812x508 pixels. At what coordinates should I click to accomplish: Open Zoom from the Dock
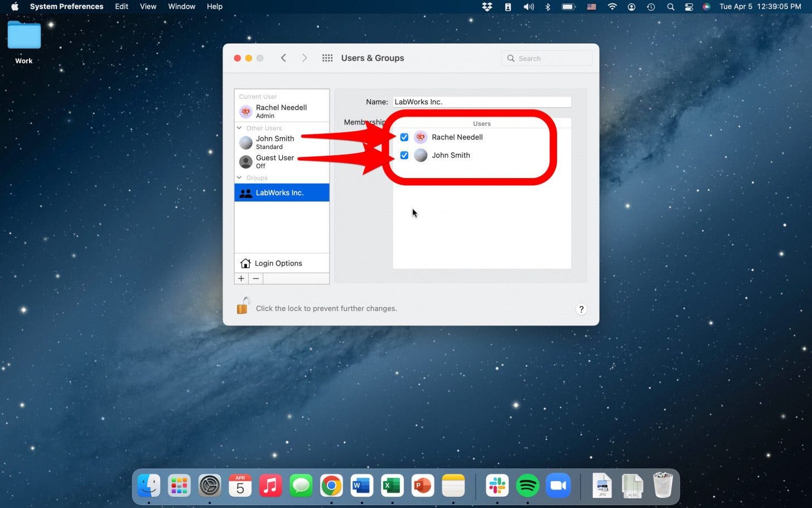coord(558,486)
